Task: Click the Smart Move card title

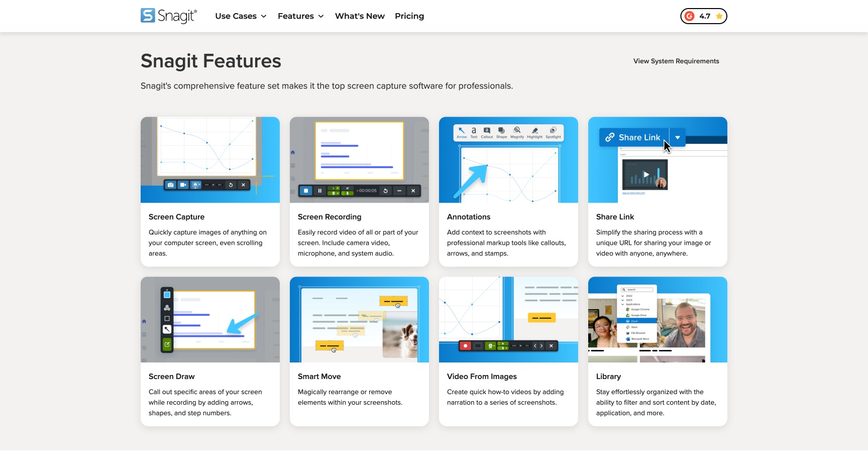Action: (x=319, y=377)
